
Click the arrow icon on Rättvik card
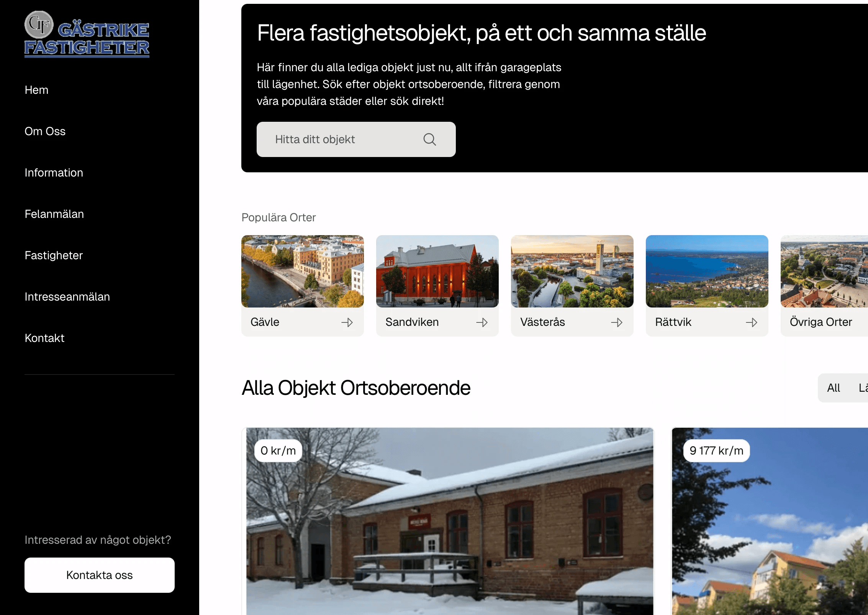pos(752,322)
